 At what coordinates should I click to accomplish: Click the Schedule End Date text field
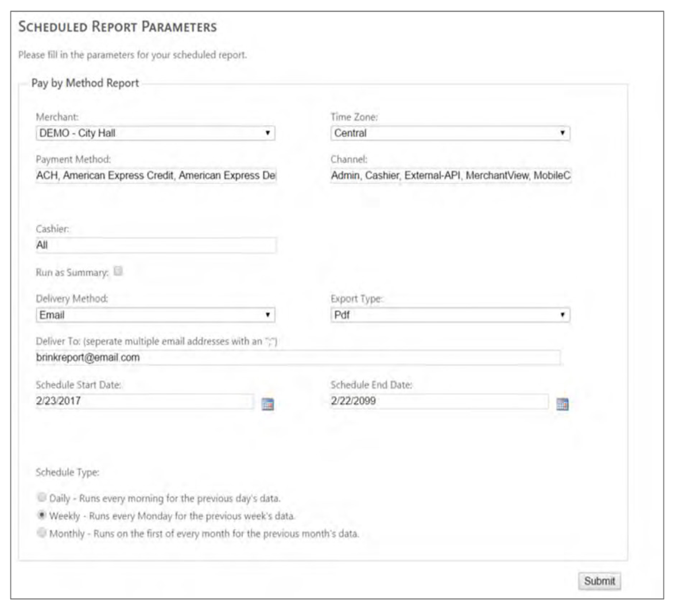click(439, 401)
